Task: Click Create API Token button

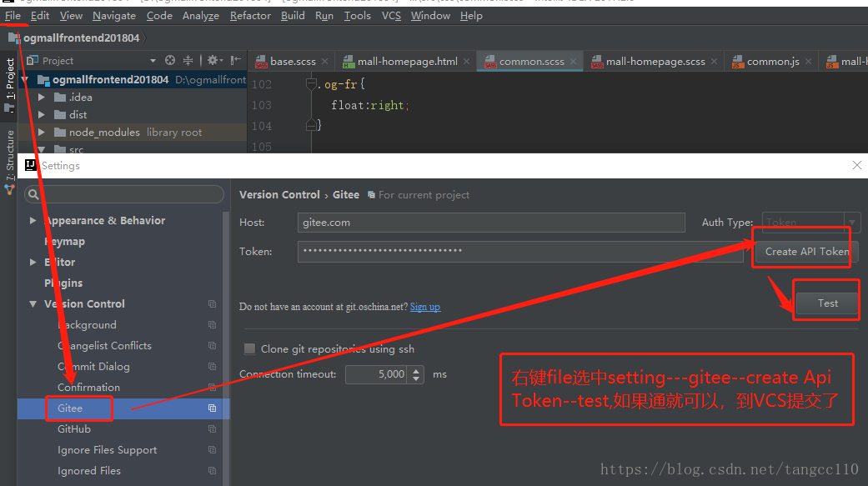Action: click(x=807, y=251)
